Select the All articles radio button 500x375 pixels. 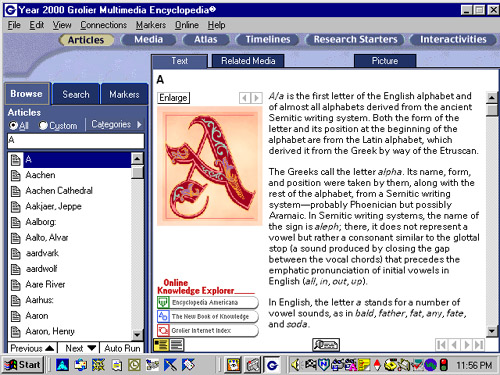pos(13,125)
